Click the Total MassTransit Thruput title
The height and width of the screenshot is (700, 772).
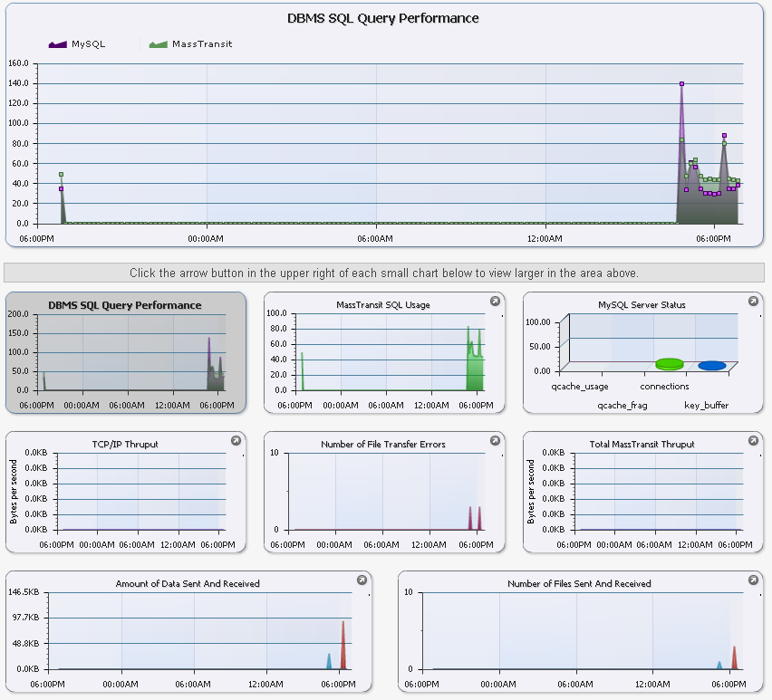point(642,445)
